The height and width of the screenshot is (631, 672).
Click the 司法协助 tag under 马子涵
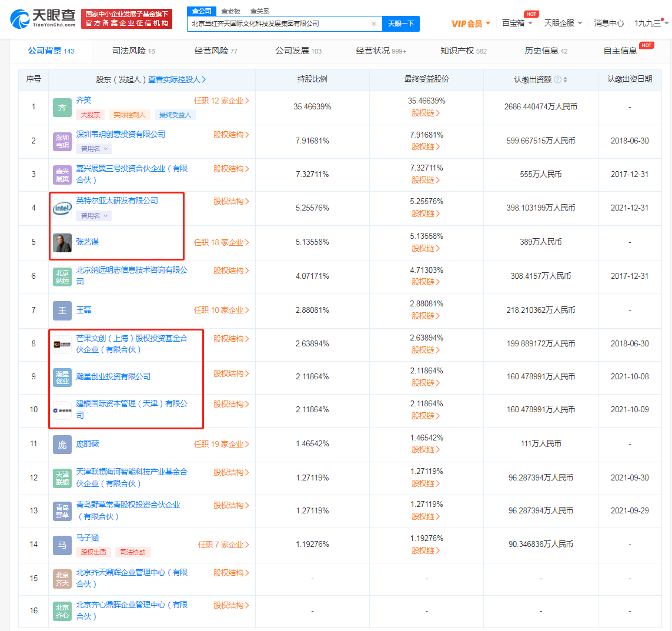coord(133,552)
